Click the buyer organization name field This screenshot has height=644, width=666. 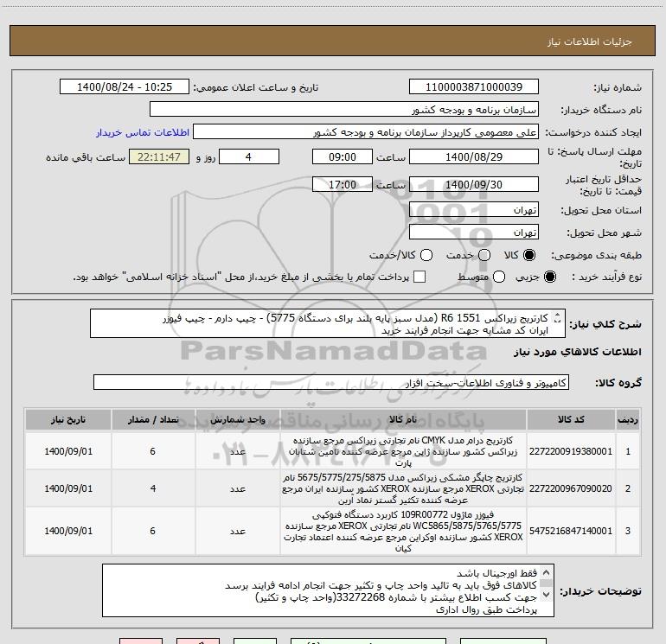(344, 110)
